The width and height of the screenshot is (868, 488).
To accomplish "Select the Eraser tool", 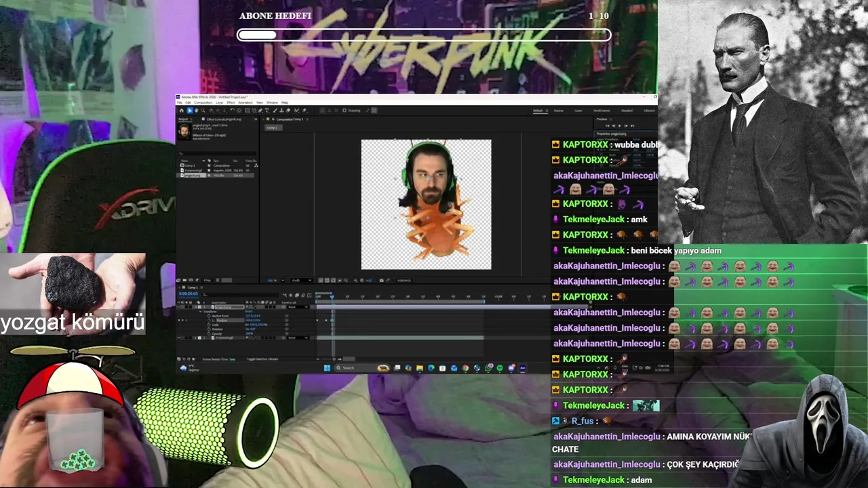I will coord(288,110).
